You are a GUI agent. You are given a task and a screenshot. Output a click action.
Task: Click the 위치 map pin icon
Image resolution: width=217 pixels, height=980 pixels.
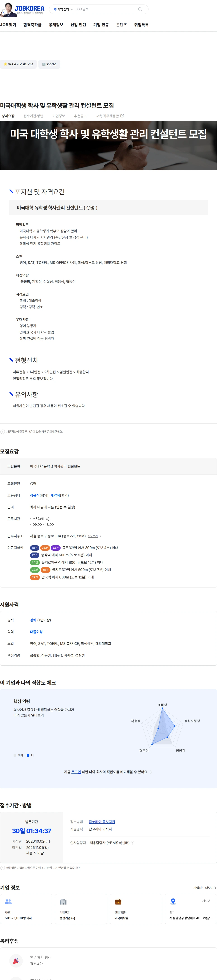[x=173, y=901]
